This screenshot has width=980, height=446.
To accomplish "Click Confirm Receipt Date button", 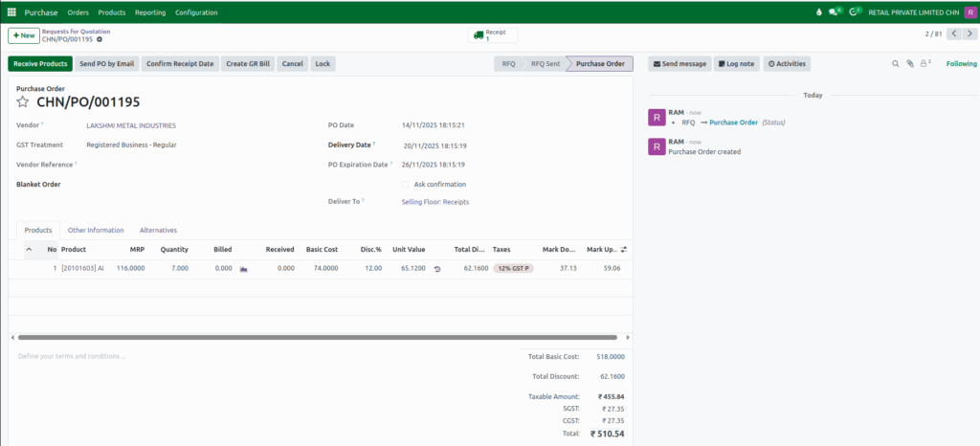I will click(180, 64).
